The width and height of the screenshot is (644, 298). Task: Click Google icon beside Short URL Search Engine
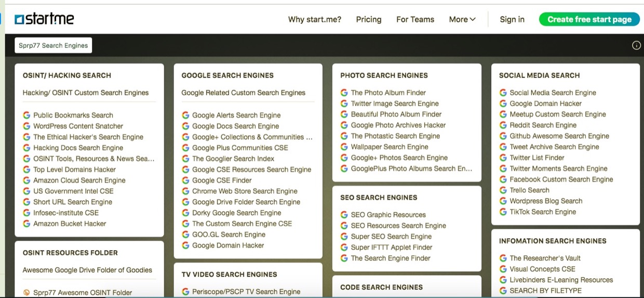click(26, 202)
